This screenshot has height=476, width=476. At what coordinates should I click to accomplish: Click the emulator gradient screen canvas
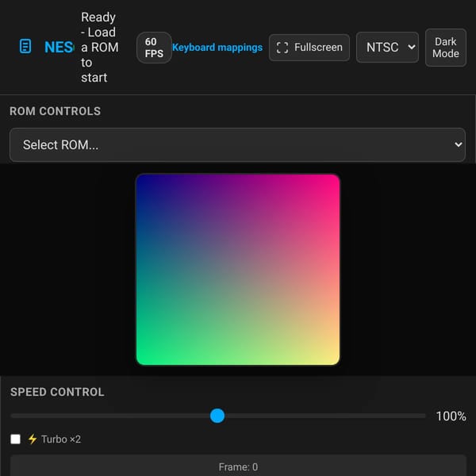(238, 270)
